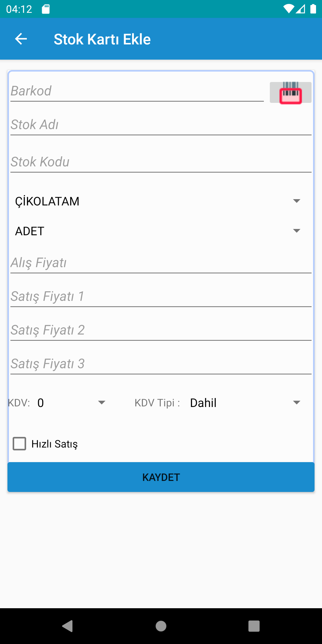Tap the Wi-Fi status icon

[x=289, y=9]
